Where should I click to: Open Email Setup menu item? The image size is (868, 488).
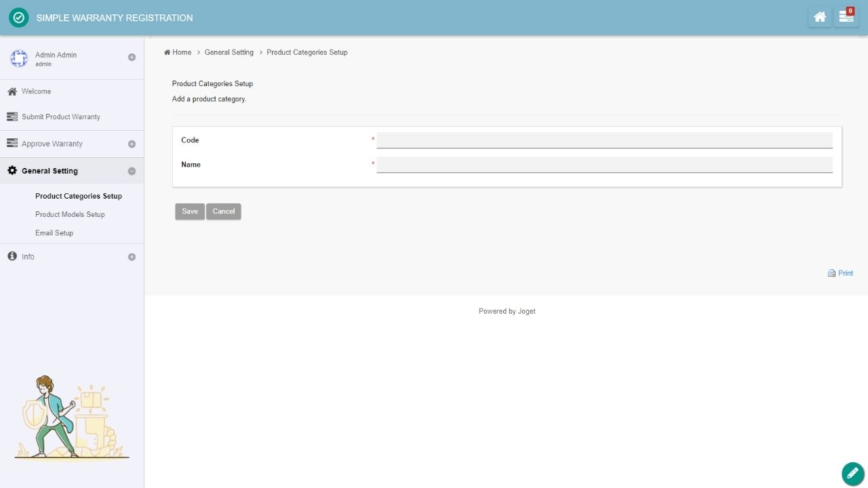[54, 232]
